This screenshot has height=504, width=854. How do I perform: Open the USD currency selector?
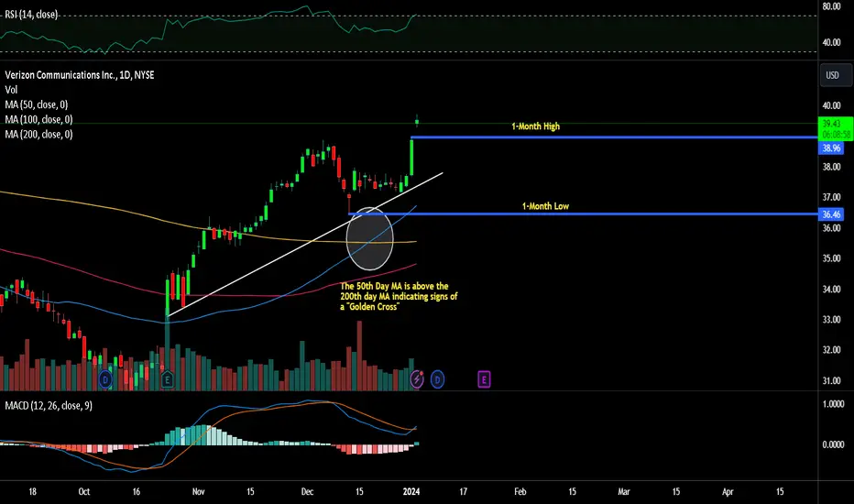pos(836,75)
